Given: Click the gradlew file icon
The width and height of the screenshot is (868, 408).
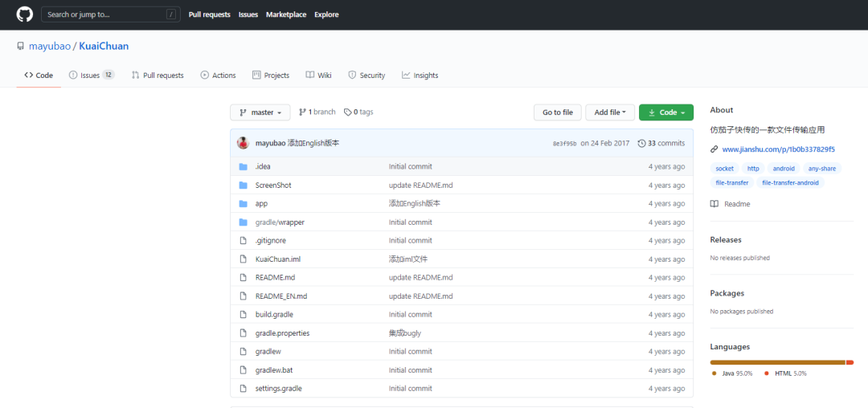Looking at the screenshot, I should (243, 352).
